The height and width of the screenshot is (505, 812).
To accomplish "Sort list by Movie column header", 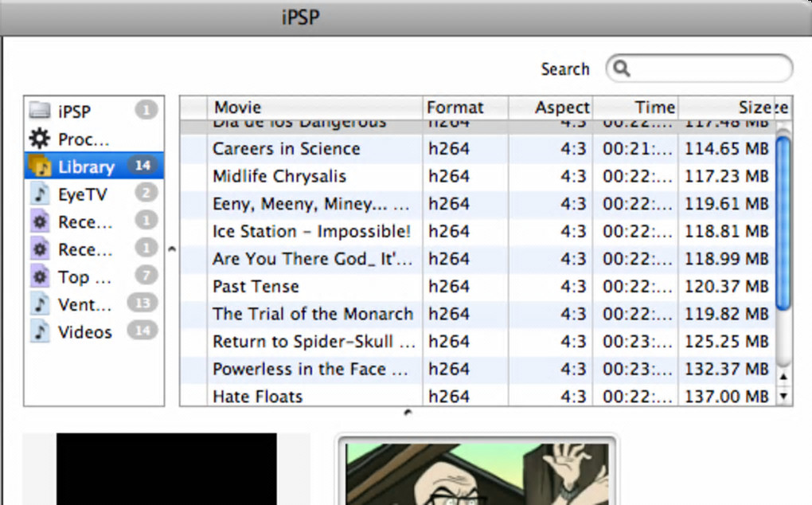I will pyautogui.click(x=314, y=108).
